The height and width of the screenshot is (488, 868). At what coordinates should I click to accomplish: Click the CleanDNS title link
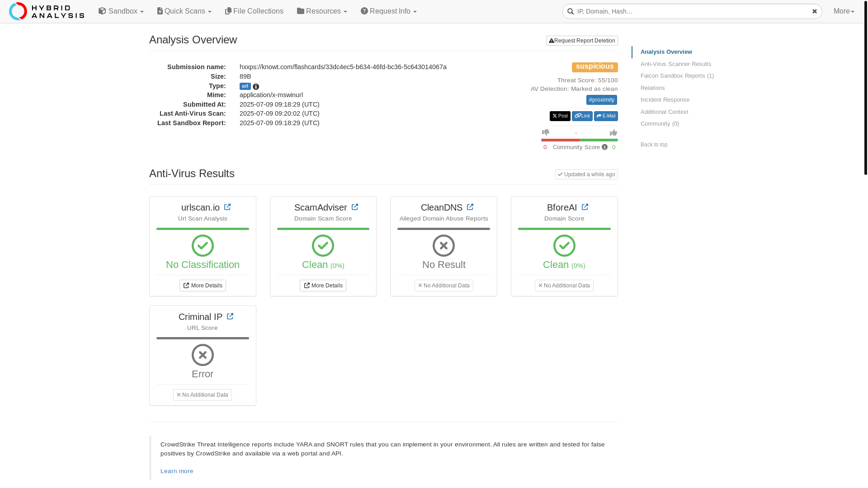click(442, 207)
